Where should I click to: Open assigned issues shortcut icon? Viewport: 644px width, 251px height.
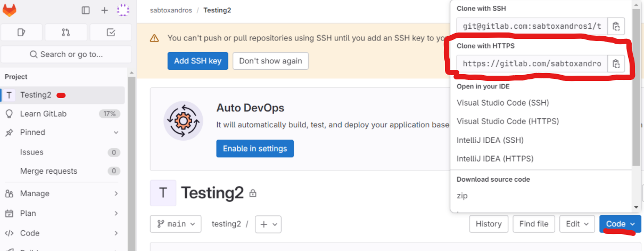(21, 33)
